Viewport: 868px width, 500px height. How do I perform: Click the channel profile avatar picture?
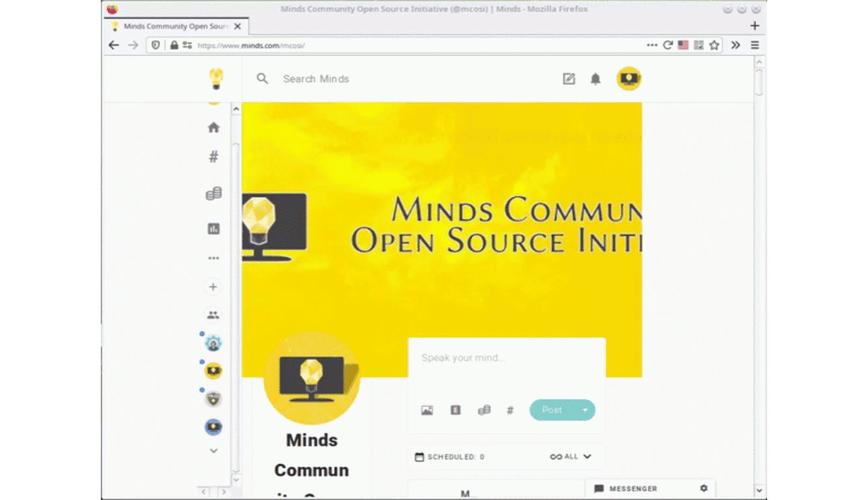coord(312,378)
